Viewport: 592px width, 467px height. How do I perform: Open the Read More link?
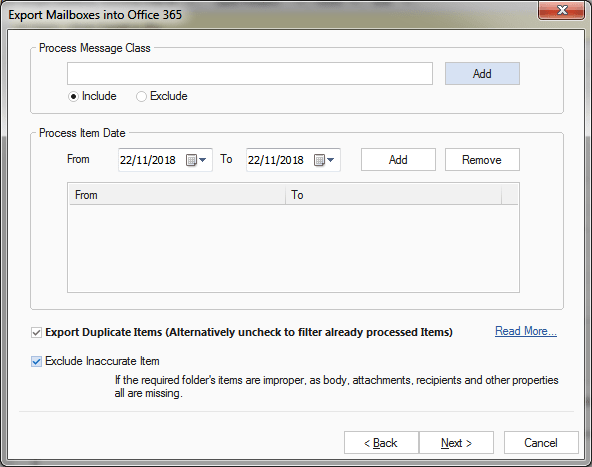coord(526,331)
